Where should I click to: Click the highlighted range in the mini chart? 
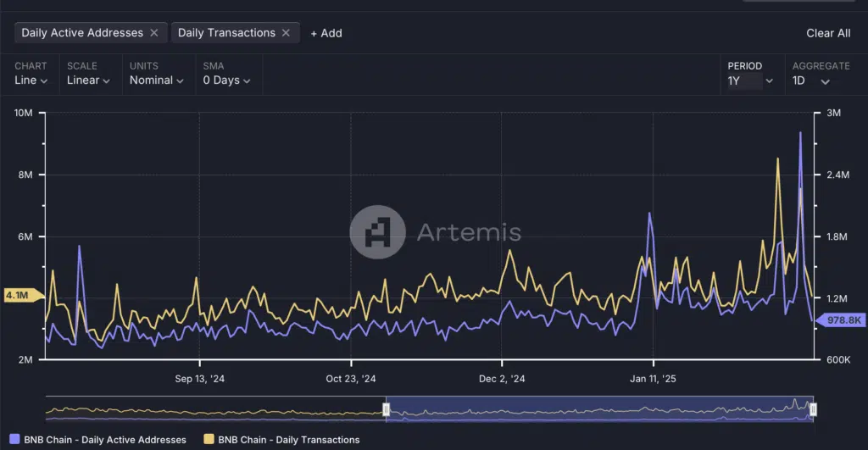tap(599, 409)
